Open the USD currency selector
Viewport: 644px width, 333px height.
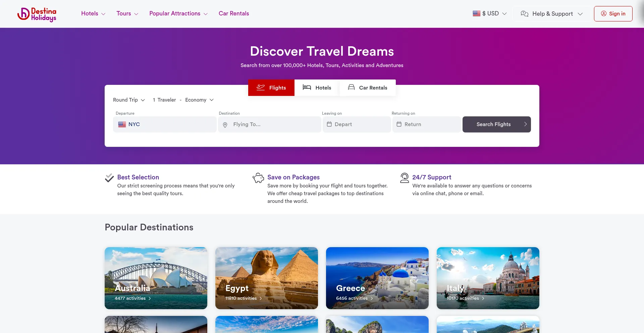point(490,14)
